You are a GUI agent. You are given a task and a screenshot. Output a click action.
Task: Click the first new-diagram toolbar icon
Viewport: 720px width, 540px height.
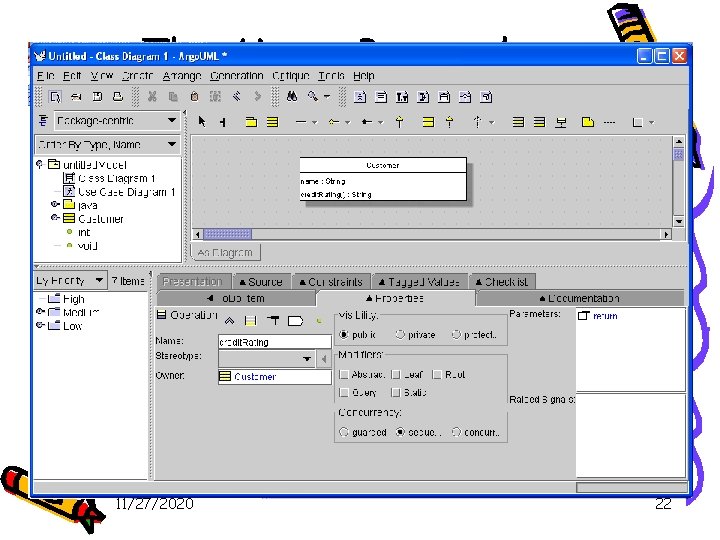click(360, 97)
